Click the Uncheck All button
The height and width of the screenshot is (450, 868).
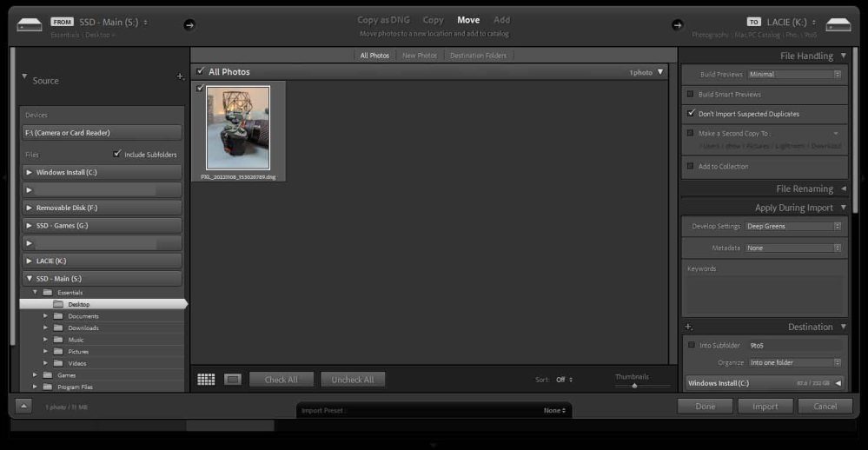point(353,380)
